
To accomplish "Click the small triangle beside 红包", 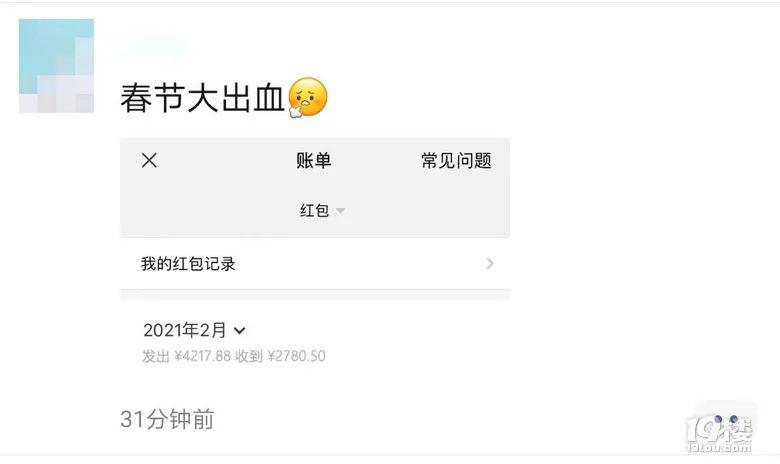I will [340, 211].
